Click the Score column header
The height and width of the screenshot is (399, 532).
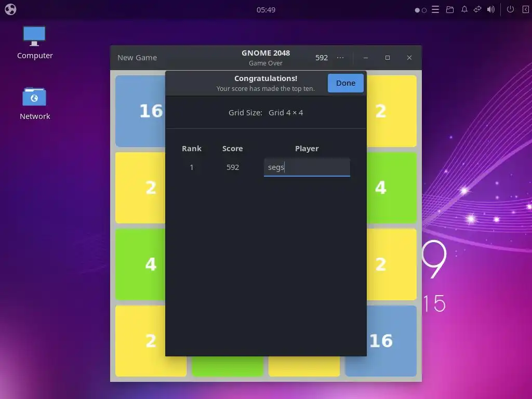[232, 149]
